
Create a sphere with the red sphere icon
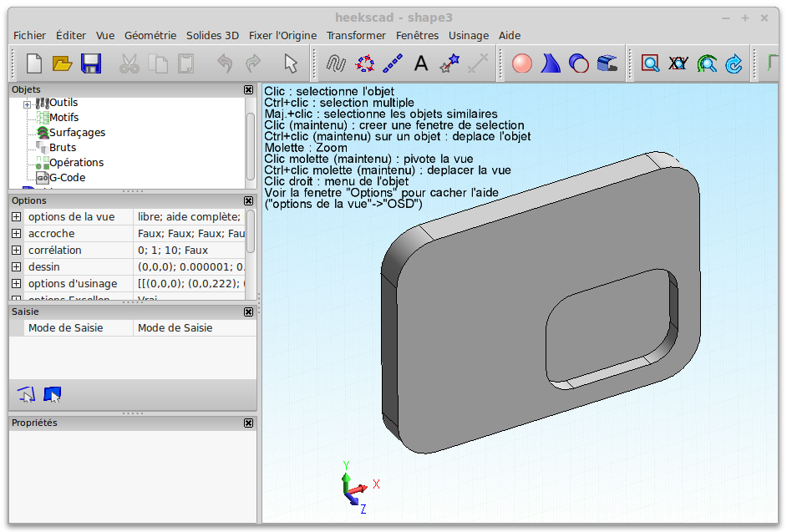(x=522, y=63)
